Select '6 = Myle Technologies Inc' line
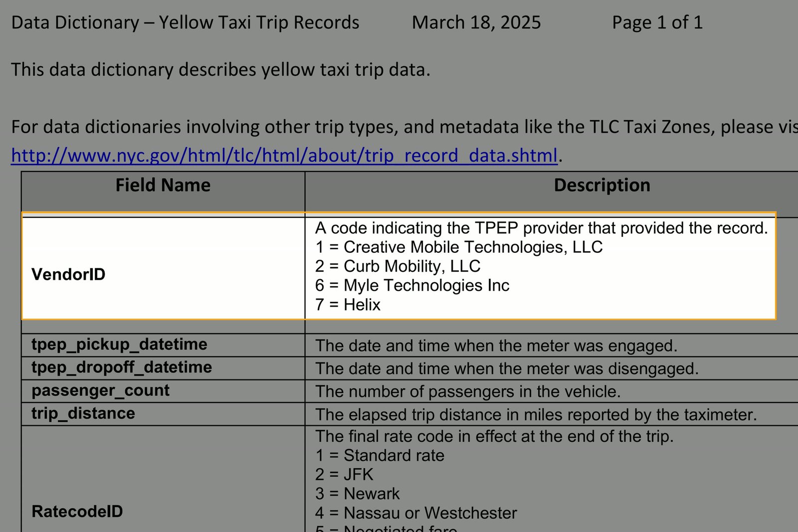This screenshot has width=798, height=532. click(x=412, y=285)
